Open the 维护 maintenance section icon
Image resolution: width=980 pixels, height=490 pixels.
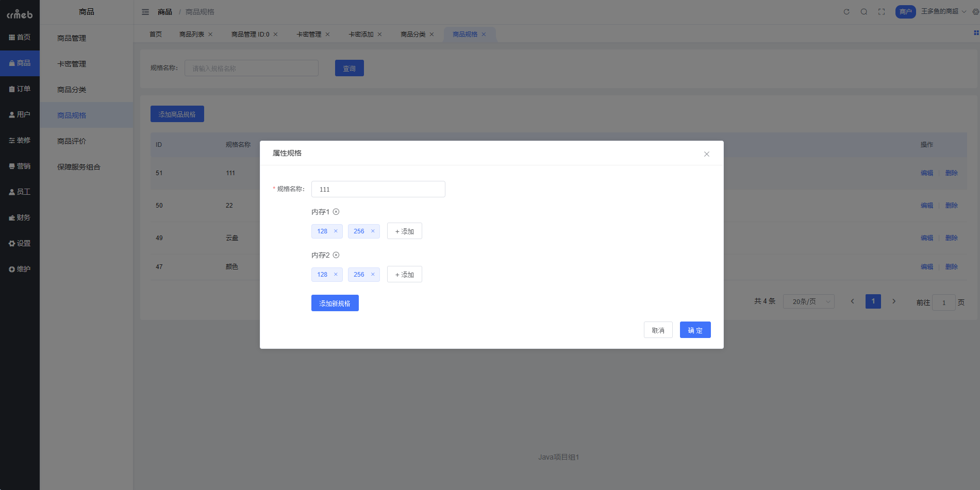(20, 268)
